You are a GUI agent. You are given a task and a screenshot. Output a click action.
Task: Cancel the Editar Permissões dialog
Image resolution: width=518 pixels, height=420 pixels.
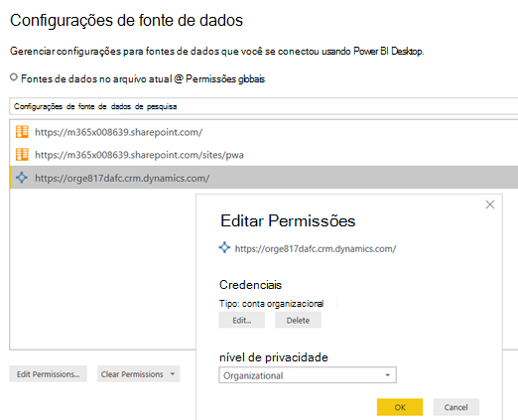tap(456, 407)
